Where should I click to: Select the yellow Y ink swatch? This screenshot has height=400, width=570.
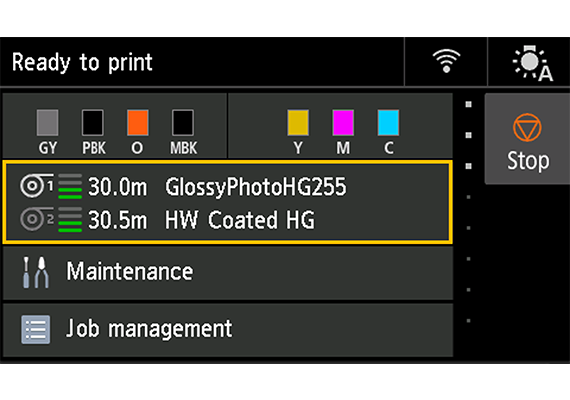[x=298, y=123]
